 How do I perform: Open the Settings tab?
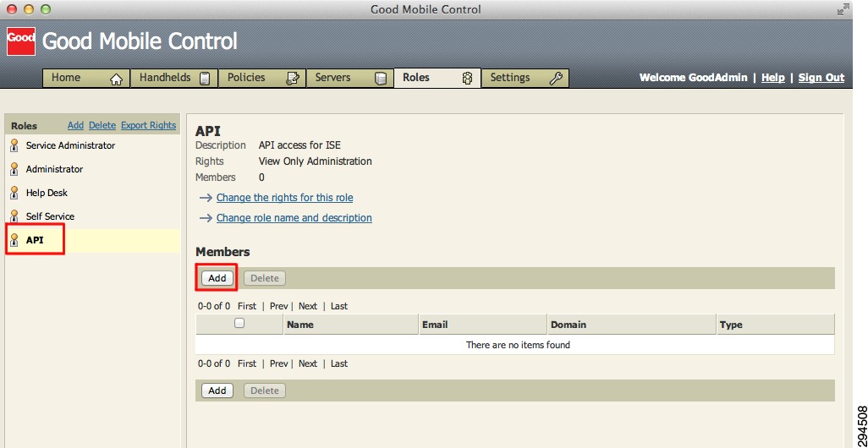coord(525,78)
